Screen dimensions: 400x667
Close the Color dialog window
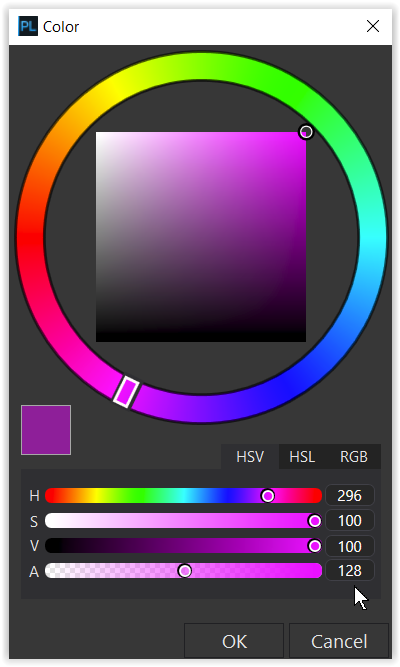pos(373,26)
